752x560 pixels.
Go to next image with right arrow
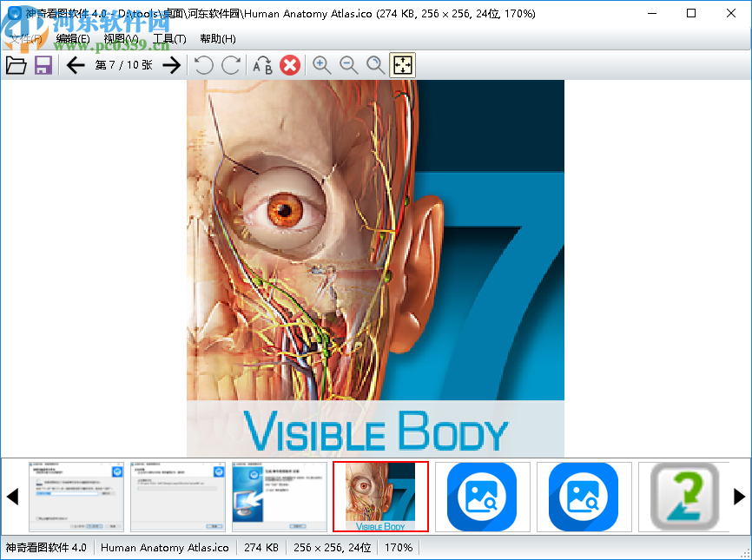pos(172,65)
